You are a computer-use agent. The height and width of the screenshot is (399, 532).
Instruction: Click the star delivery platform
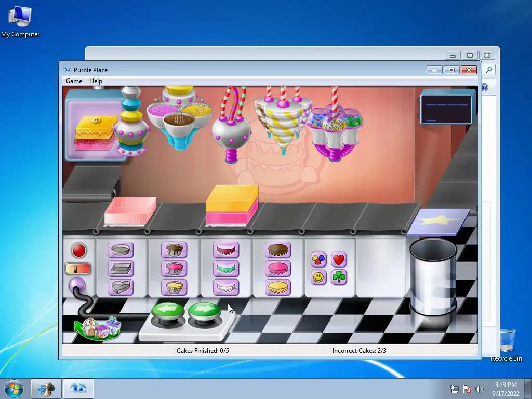(438, 221)
